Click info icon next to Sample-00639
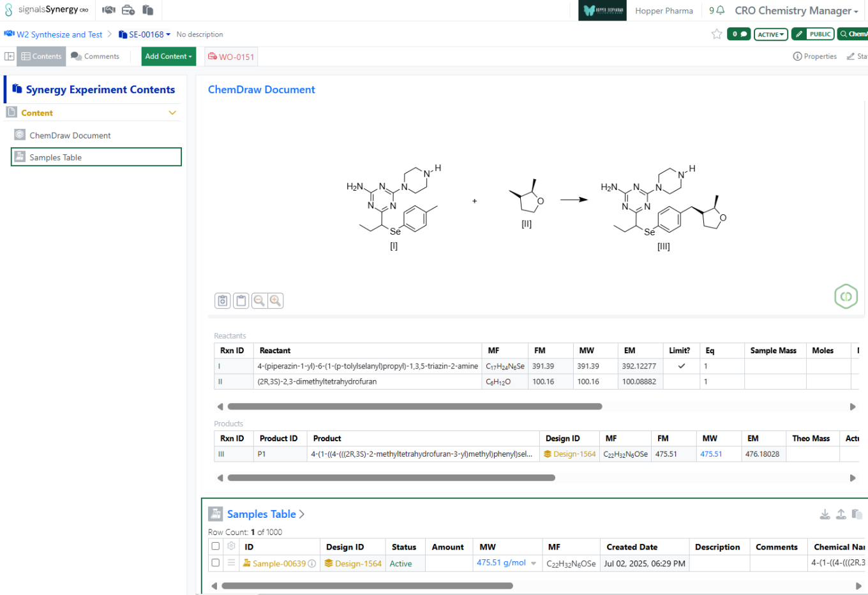Viewport: 868px width, 595px height. (311, 564)
